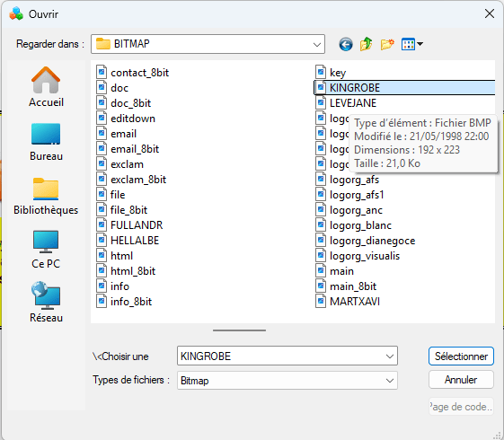Go to Accueil in the sidebar
The width and height of the screenshot is (504, 440).
click(46, 87)
